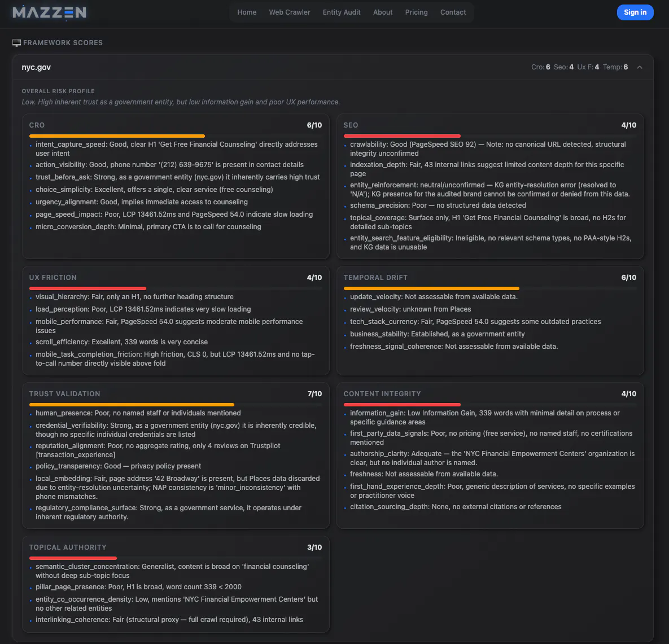Click the tech_stack_currency line
The image size is (669, 644).
[475, 321]
